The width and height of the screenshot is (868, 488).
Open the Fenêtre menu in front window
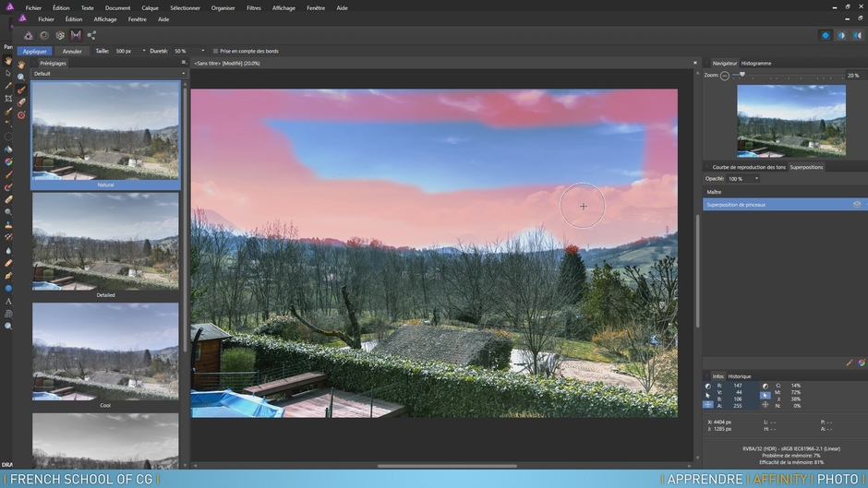138,19
